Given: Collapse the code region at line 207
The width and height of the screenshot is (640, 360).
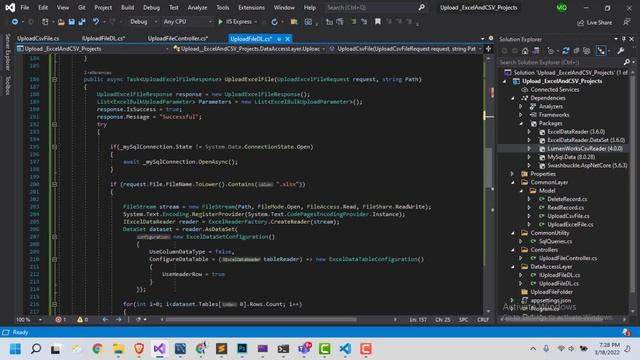Looking at the screenshot, I should pyautogui.click(x=54, y=237).
